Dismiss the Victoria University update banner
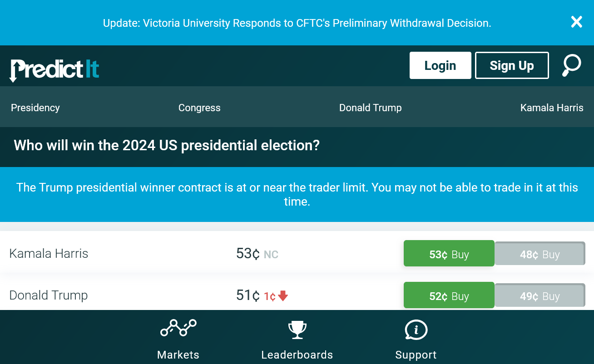 576,22
